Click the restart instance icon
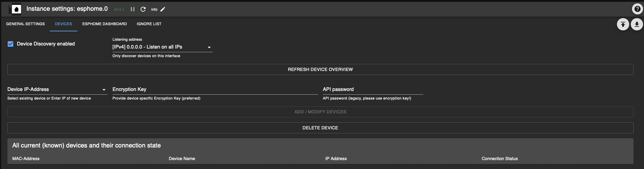The width and height of the screenshot is (644, 169). point(143,9)
